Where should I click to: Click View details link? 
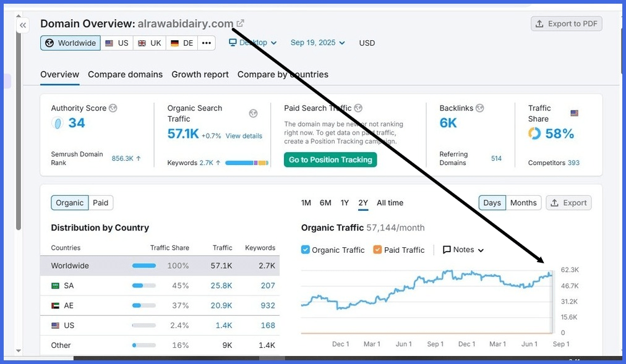coord(244,136)
